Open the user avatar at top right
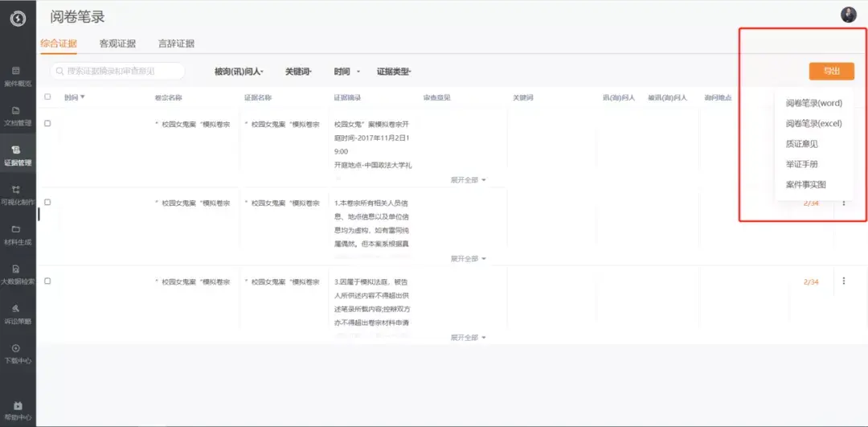This screenshot has height=427, width=868. point(848,15)
